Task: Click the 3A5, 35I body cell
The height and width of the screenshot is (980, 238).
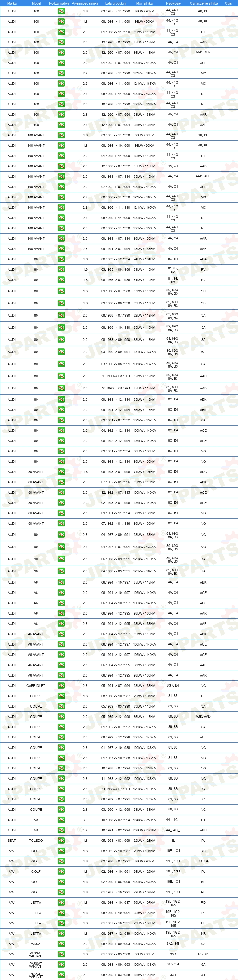Action: tap(173, 965)
